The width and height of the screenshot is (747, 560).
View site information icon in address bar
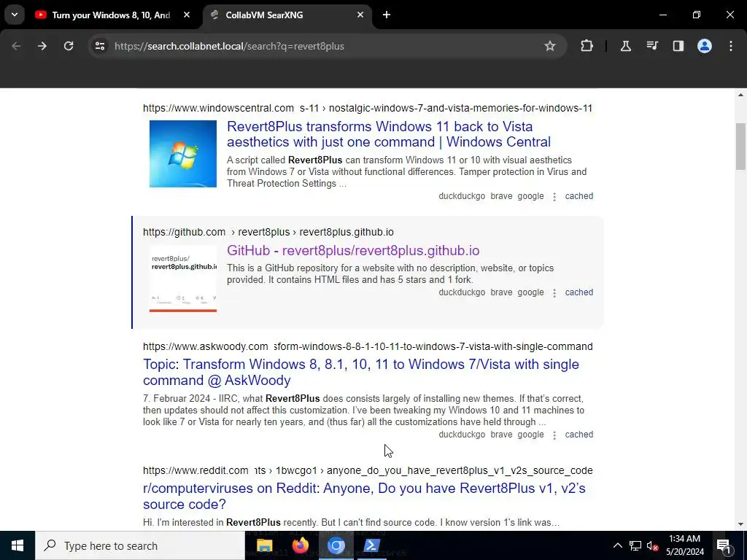[x=99, y=46]
